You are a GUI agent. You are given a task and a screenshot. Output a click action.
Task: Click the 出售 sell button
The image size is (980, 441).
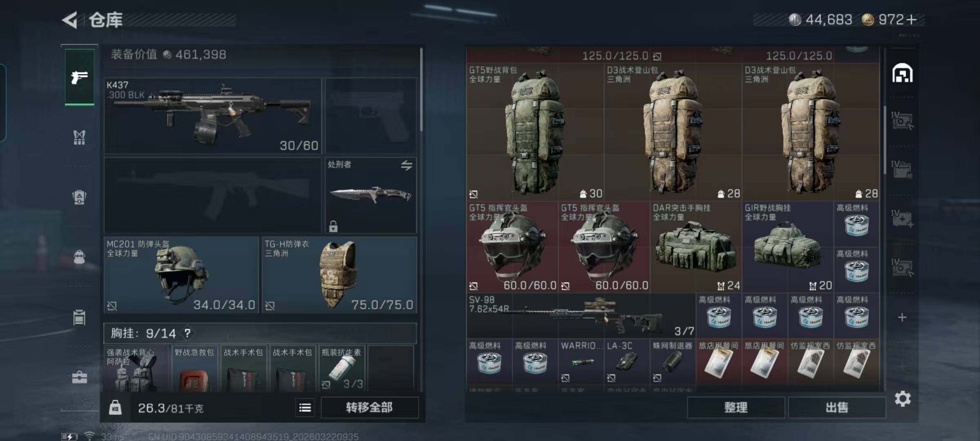[x=837, y=408]
